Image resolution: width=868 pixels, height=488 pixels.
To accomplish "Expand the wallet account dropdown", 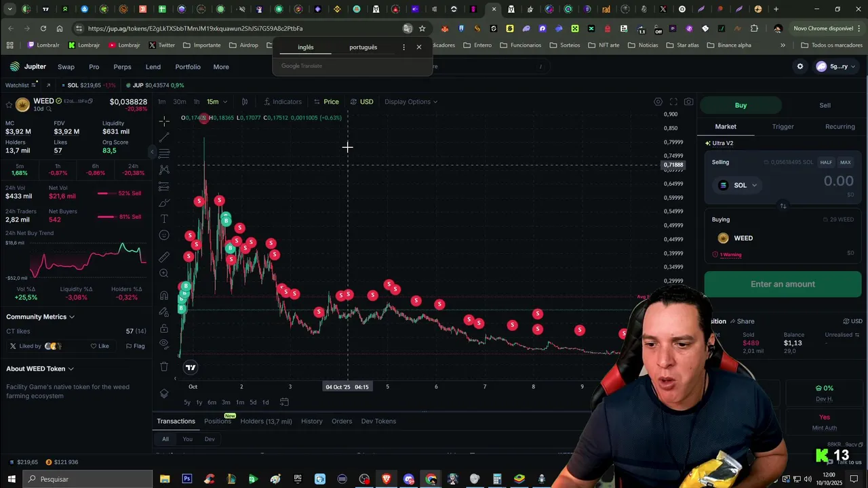I will [836, 66].
